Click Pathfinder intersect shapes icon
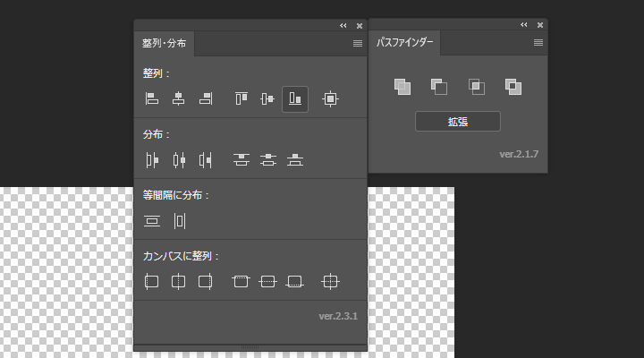Screen dimensions: 644x358 (477, 86)
